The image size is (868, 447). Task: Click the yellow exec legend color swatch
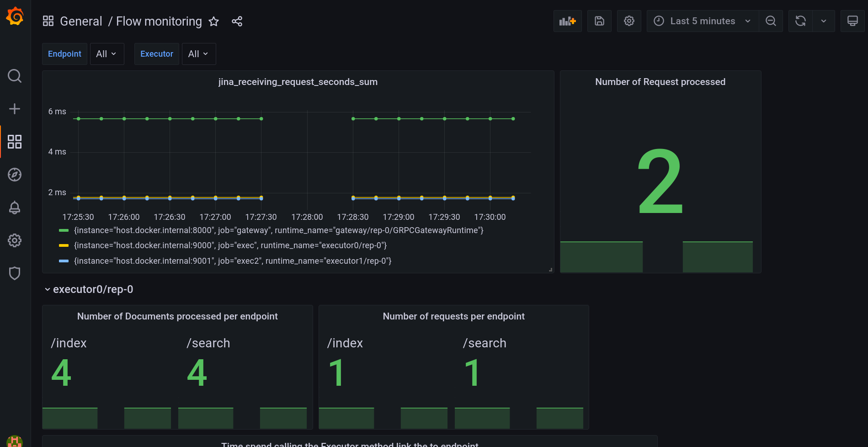point(64,245)
